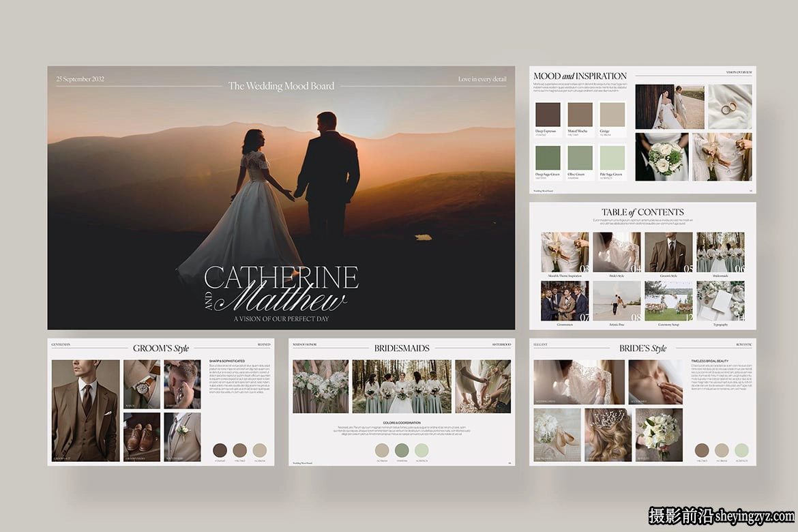Select the bridal shoes photo
Viewport: 798px width, 532px height.
tap(557, 435)
